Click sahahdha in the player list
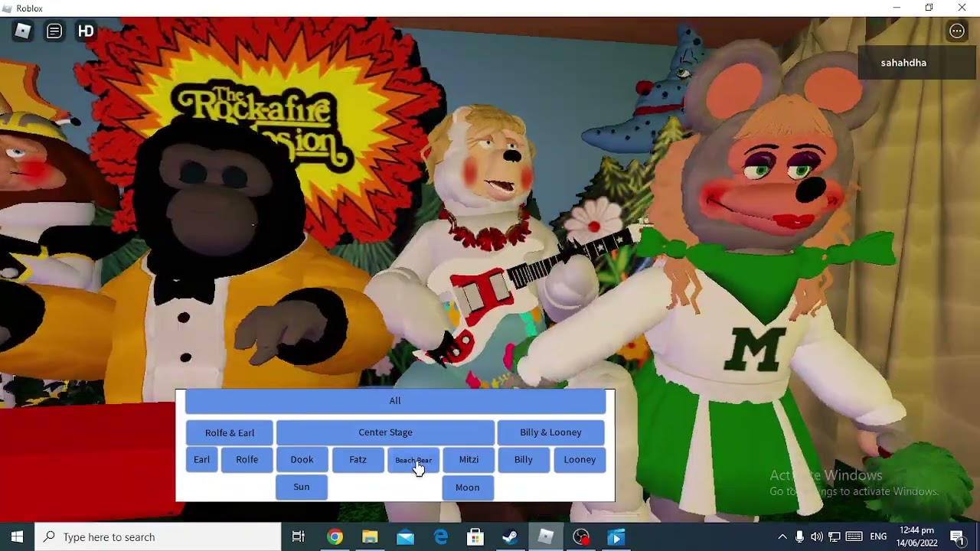980x551 pixels. pos(903,63)
